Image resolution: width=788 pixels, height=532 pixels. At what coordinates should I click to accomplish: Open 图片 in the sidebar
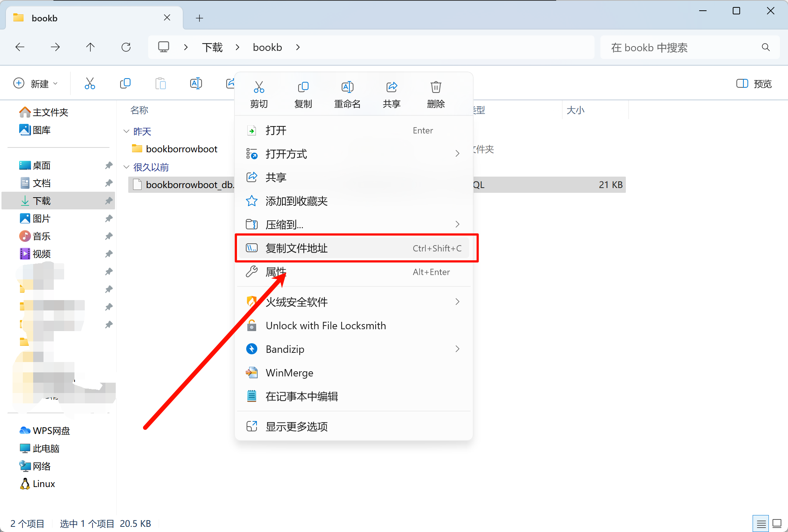[x=35, y=219]
